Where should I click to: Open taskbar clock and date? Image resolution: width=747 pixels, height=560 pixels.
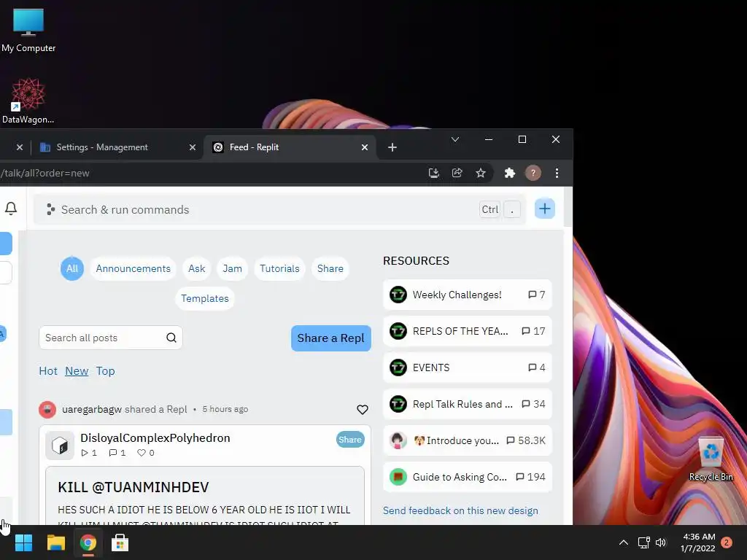tap(698, 542)
